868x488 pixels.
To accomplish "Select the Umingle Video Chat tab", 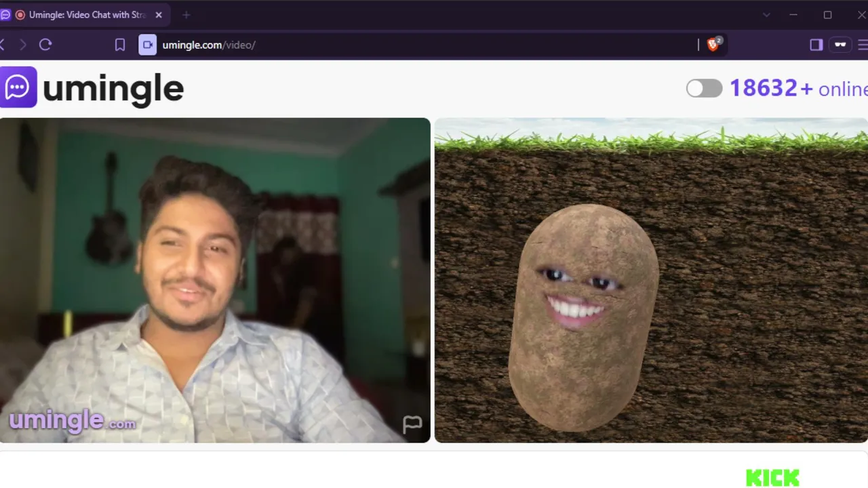I will (x=84, y=15).
